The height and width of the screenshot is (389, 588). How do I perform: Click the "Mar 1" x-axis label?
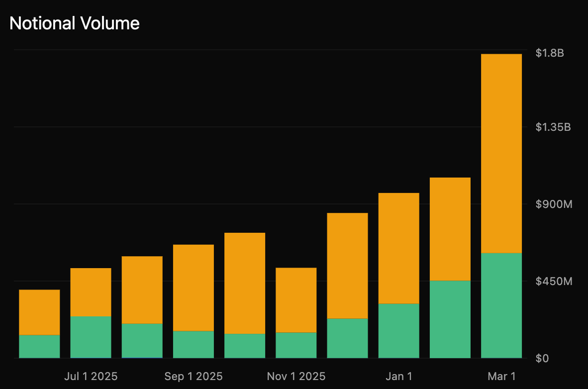(501, 376)
